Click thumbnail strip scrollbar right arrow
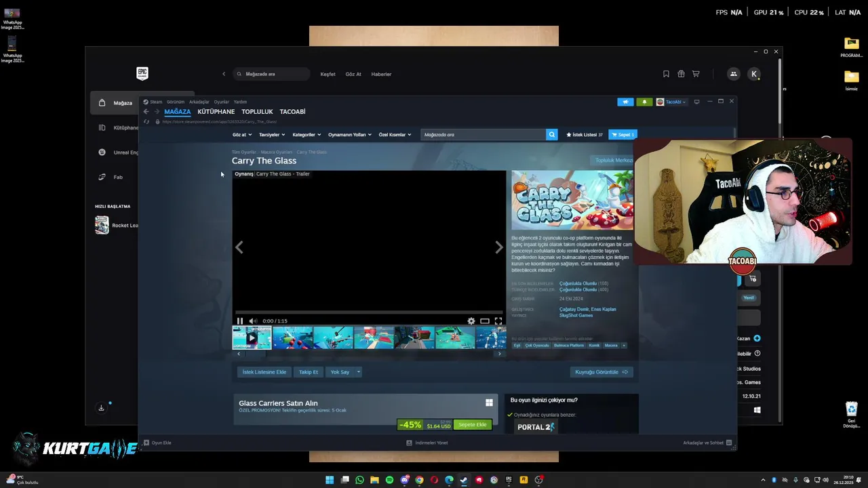Image resolution: width=868 pixels, height=488 pixels. point(500,354)
